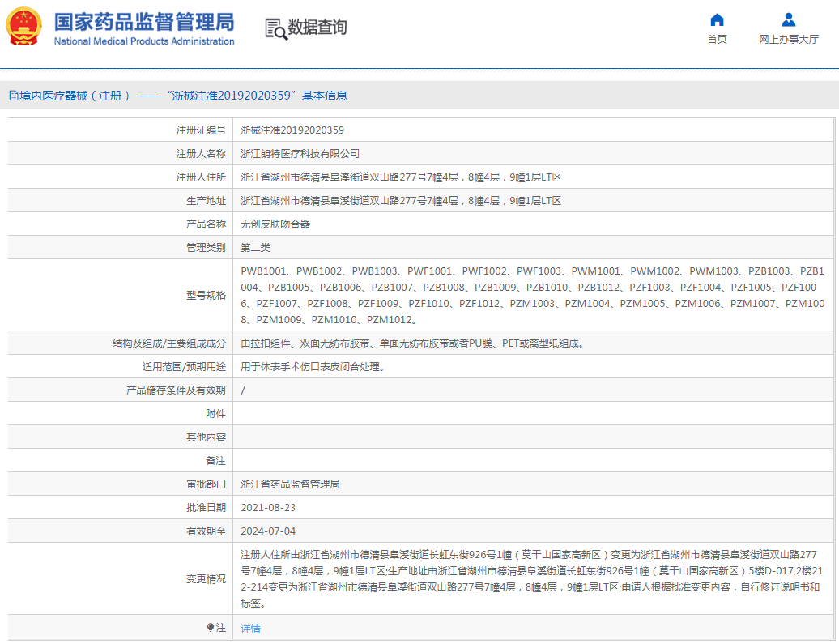Click the national emblem logo
Image resolution: width=839 pixels, height=644 pixels.
coord(23,26)
